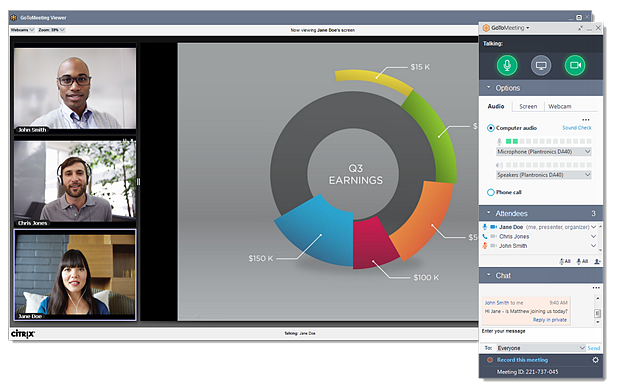
Task: Start screen sharing with the monitor button
Action: pos(541,65)
